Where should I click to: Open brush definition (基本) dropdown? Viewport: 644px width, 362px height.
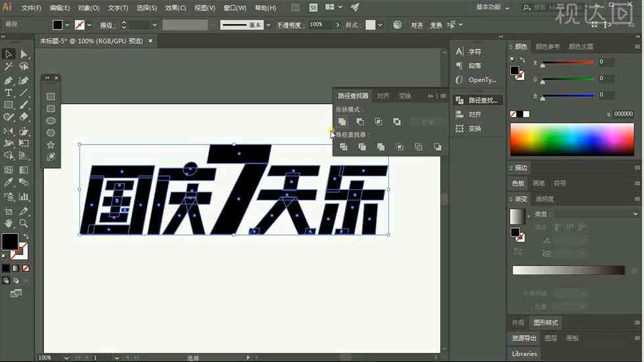[268, 25]
